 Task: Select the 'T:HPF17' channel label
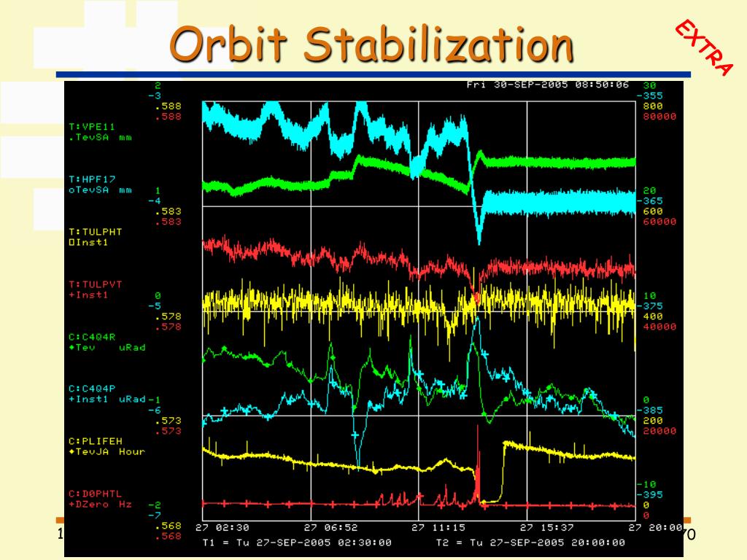click(92, 179)
